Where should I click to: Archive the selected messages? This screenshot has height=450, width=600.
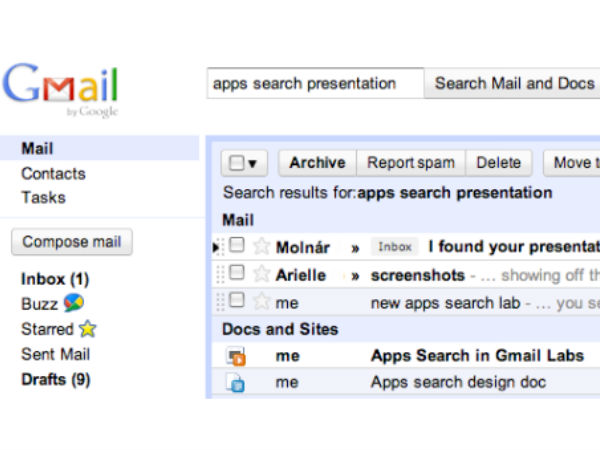pos(317,163)
